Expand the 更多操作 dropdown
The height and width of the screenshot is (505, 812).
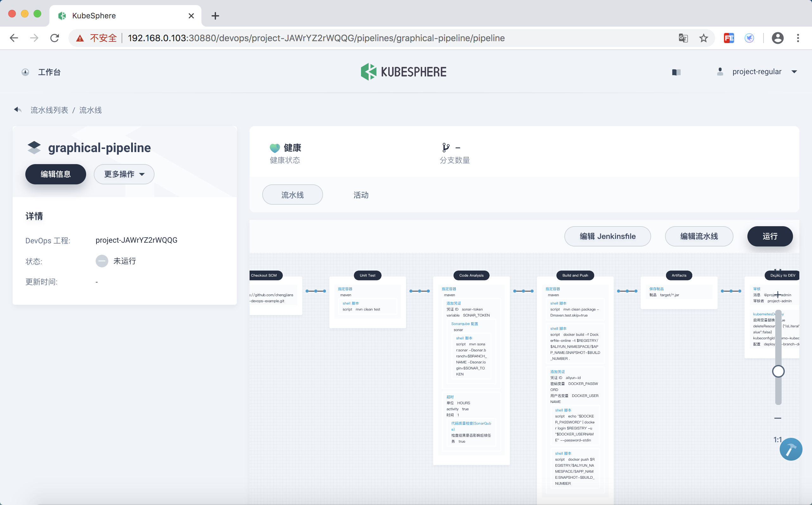(x=124, y=174)
